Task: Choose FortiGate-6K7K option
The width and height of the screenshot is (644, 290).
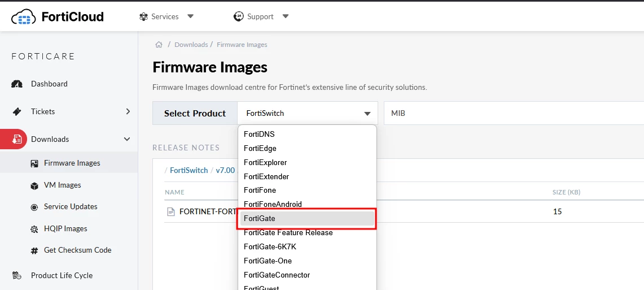Action: pos(307,247)
